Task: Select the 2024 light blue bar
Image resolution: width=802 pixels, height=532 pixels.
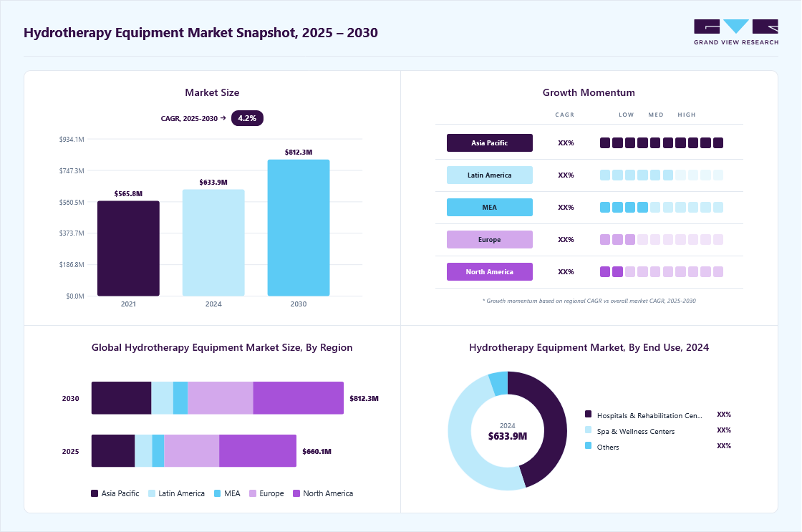Action: click(x=213, y=243)
